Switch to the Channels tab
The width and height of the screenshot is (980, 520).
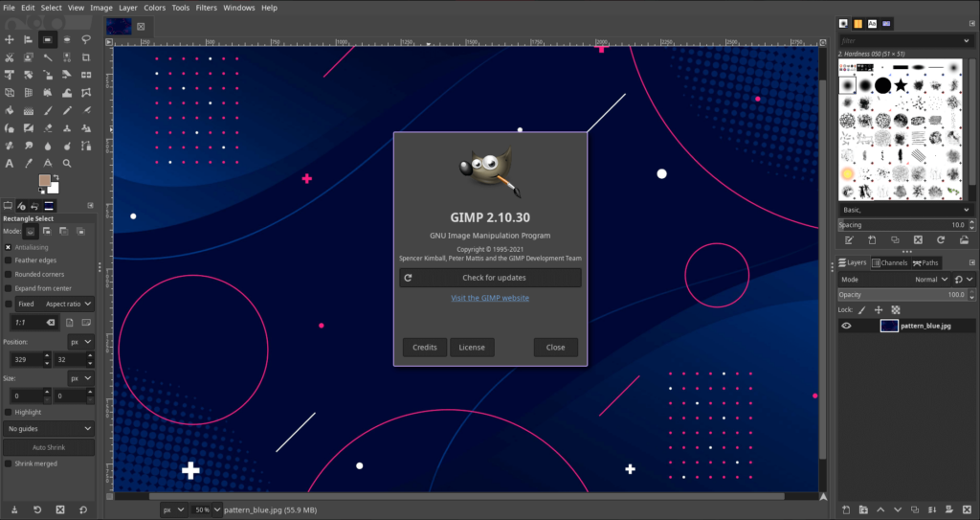(x=889, y=262)
